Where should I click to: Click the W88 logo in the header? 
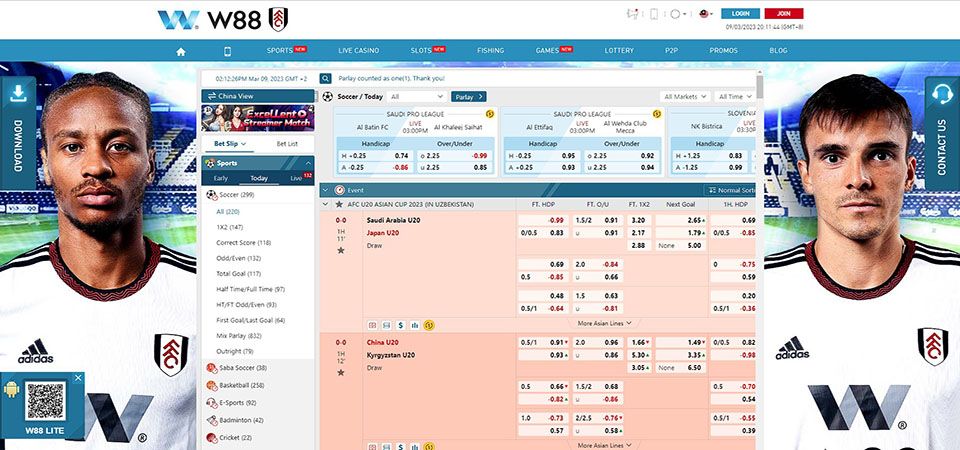click(x=223, y=20)
